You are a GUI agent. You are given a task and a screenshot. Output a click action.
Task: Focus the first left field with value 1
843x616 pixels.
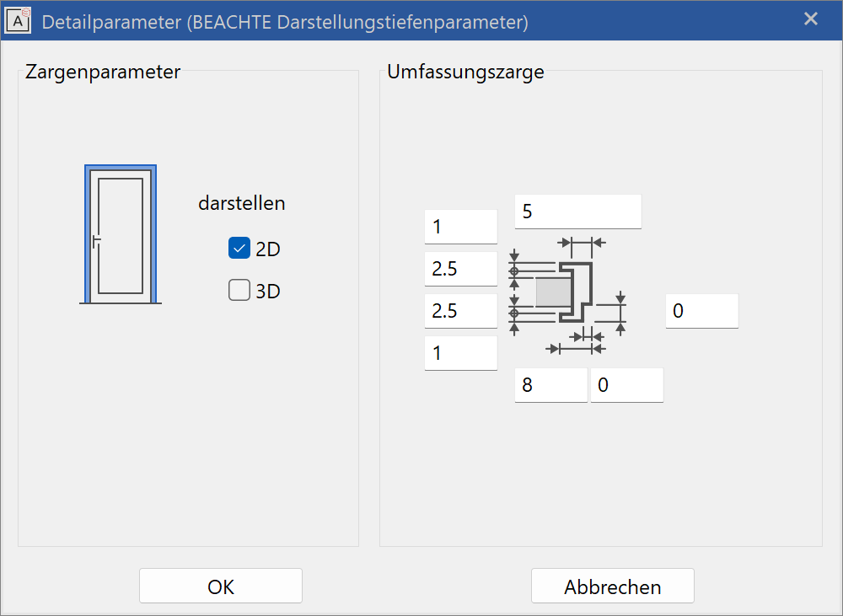pyautogui.click(x=461, y=227)
